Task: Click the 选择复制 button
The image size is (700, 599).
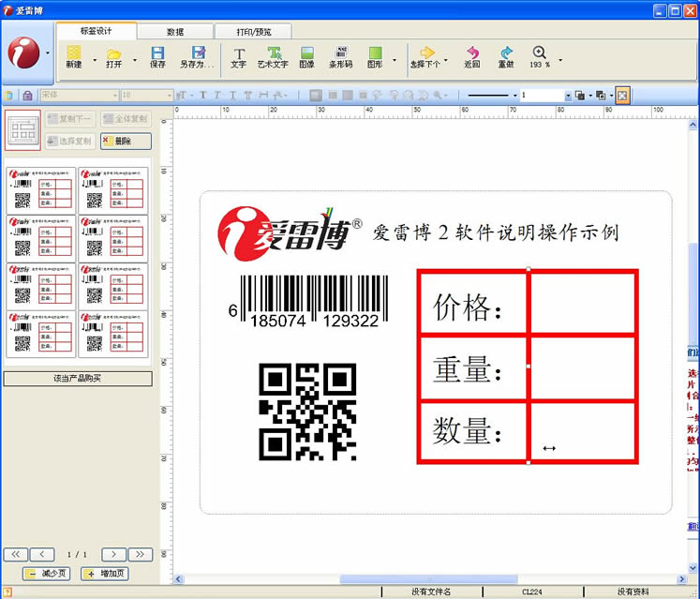Action: coord(70,142)
